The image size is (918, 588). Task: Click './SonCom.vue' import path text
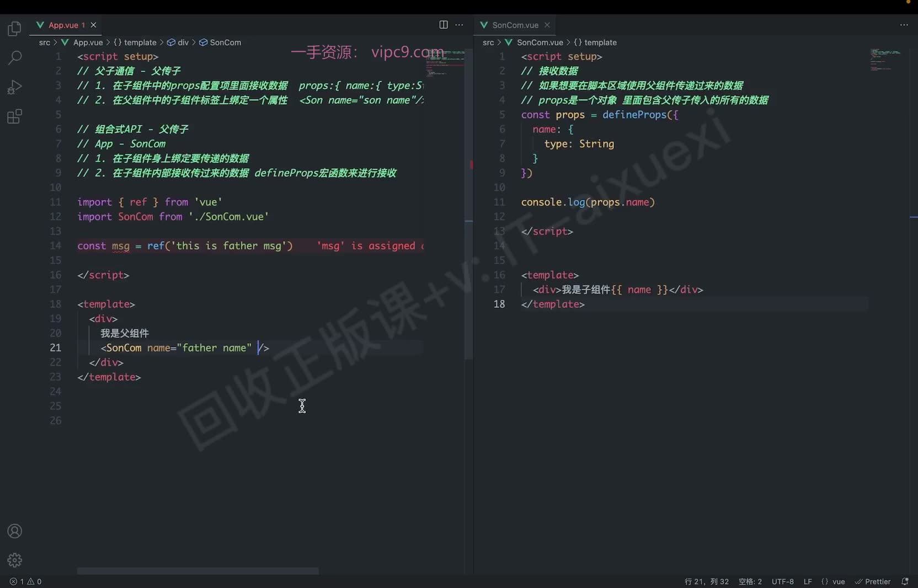pyautogui.click(x=228, y=217)
